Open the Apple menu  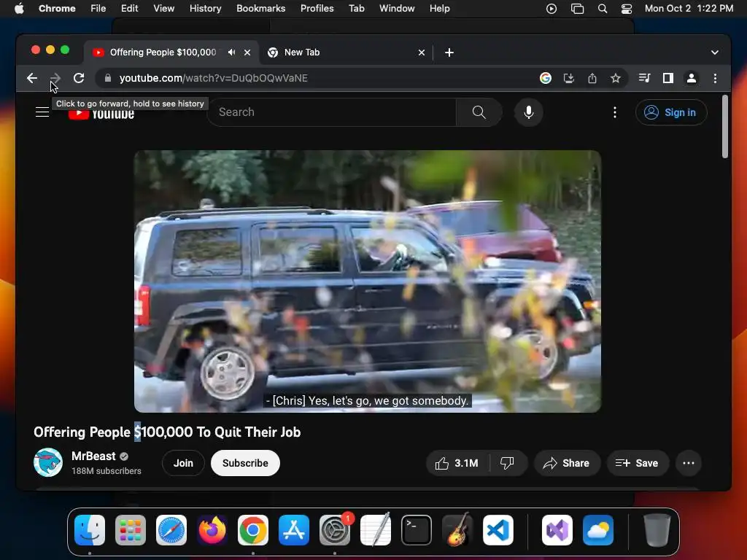click(x=19, y=9)
